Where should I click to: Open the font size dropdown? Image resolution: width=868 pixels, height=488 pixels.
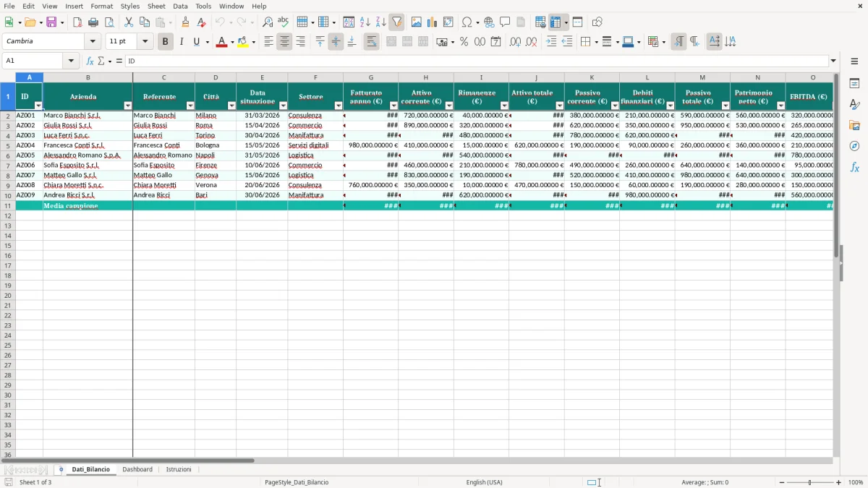click(145, 42)
